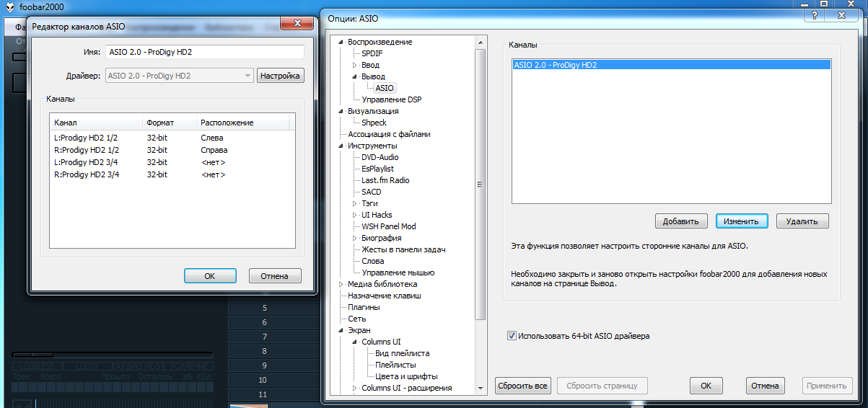Screen dimensions: 868x408
Task: Select ASIO 2.0 - ProDigy HD2 in Каналы list
Action: (x=672, y=65)
